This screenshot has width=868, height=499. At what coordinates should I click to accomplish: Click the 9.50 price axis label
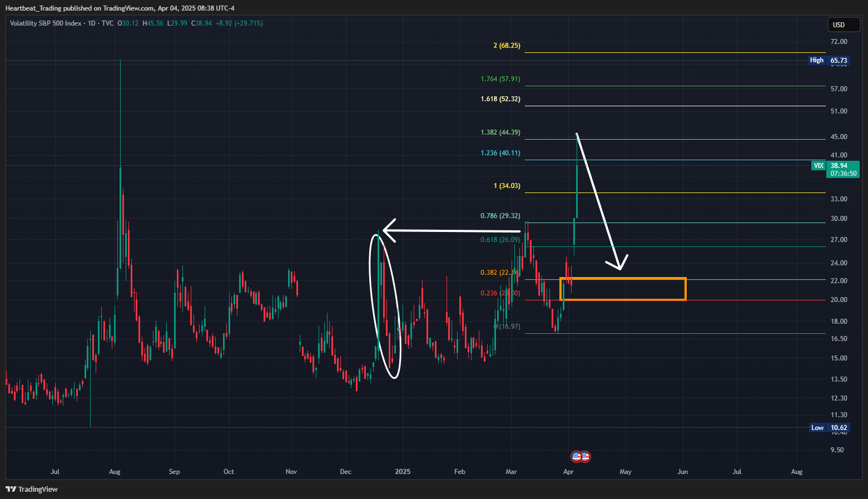click(x=837, y=450)
